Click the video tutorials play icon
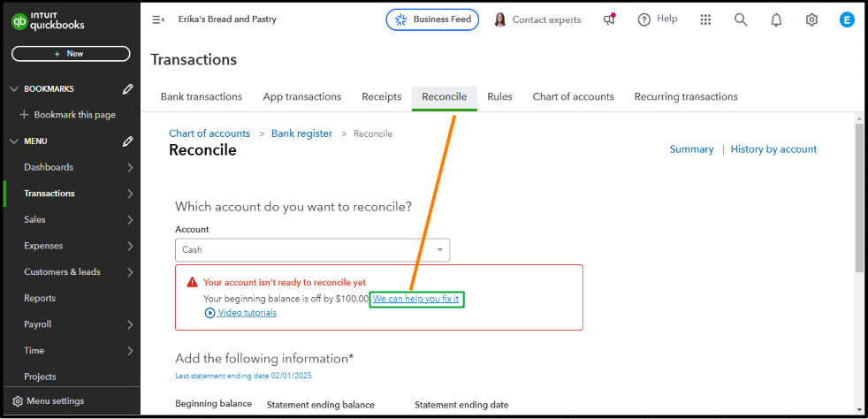 (209, 313)
